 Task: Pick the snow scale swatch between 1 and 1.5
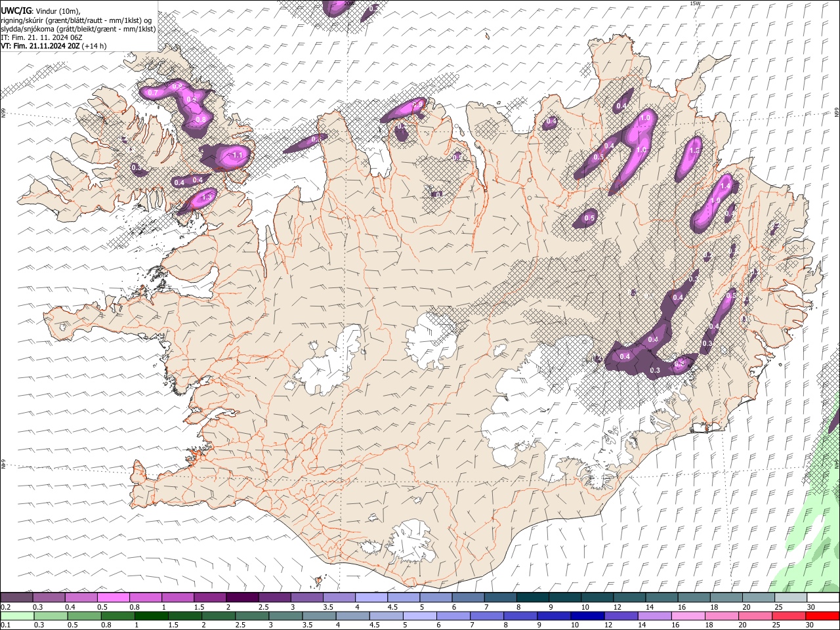(x=177, y=598)
